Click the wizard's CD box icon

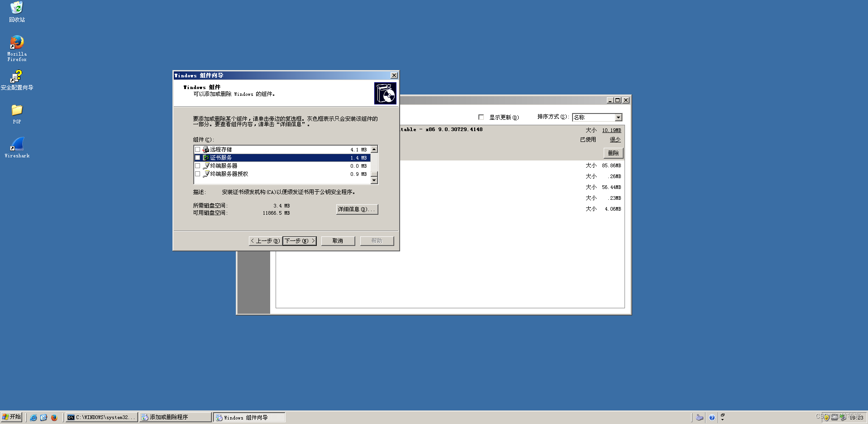click(385, 93)
